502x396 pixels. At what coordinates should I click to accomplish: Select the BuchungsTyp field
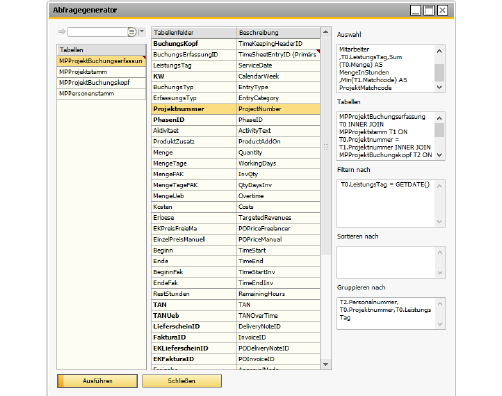click(194, 87)
